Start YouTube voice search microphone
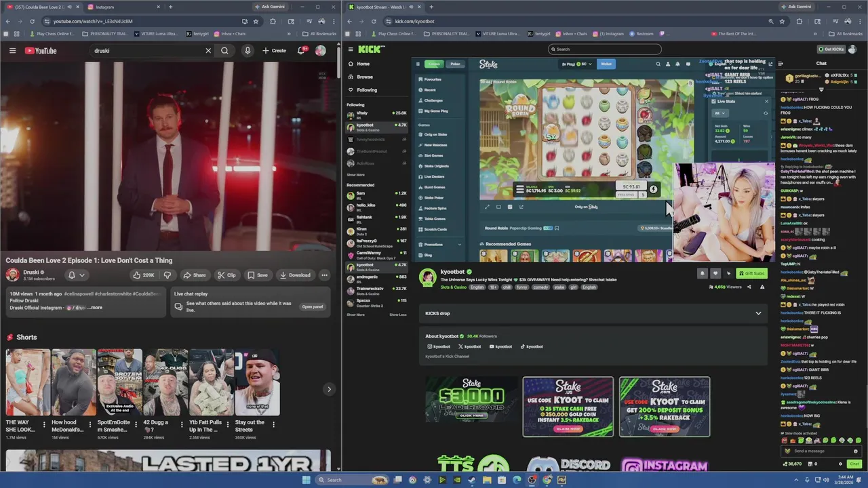Viewport: 868px width, 488px height. tap(248, 51)
